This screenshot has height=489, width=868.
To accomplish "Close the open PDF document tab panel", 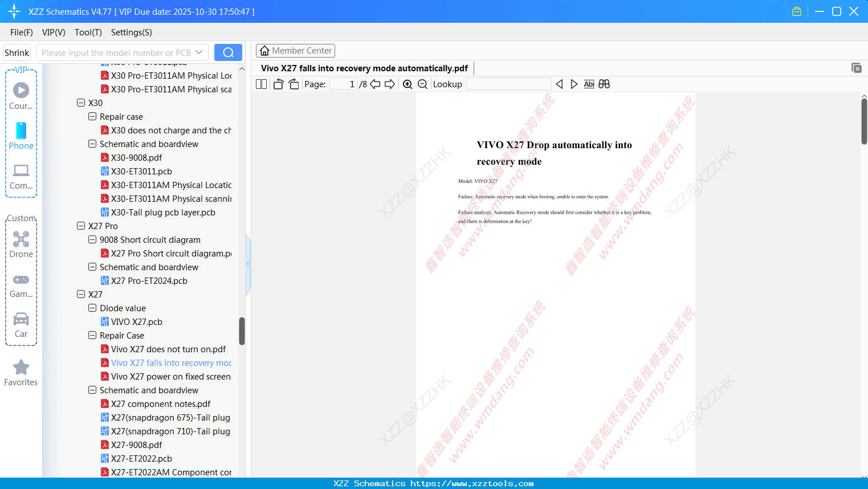I will (x=857, y=68).
